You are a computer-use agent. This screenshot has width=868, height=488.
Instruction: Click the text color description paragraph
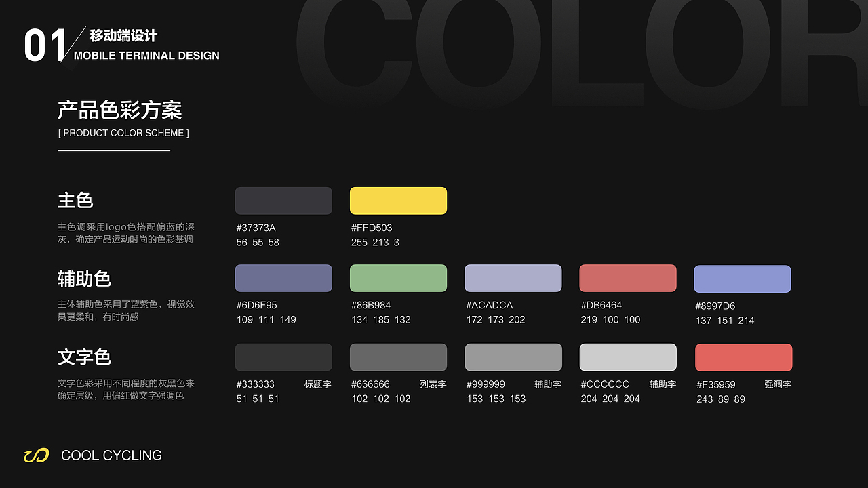[x=126, y=389]
